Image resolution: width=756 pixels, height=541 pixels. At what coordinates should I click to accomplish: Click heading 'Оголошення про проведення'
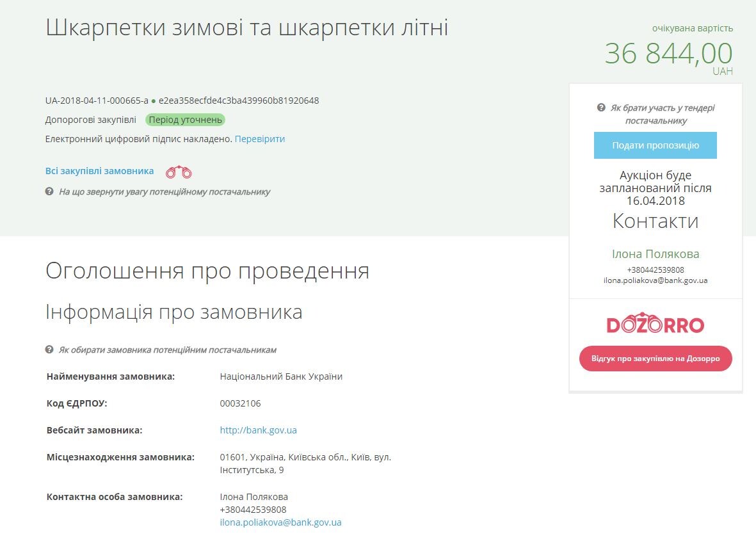click(x=207, y=270)
